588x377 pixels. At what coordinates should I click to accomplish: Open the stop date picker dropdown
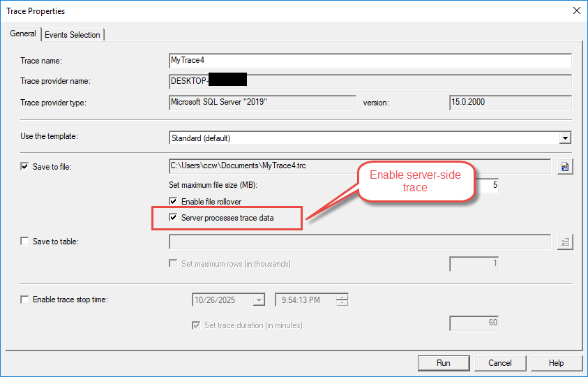pyautogui.click(x=259, y=300)
